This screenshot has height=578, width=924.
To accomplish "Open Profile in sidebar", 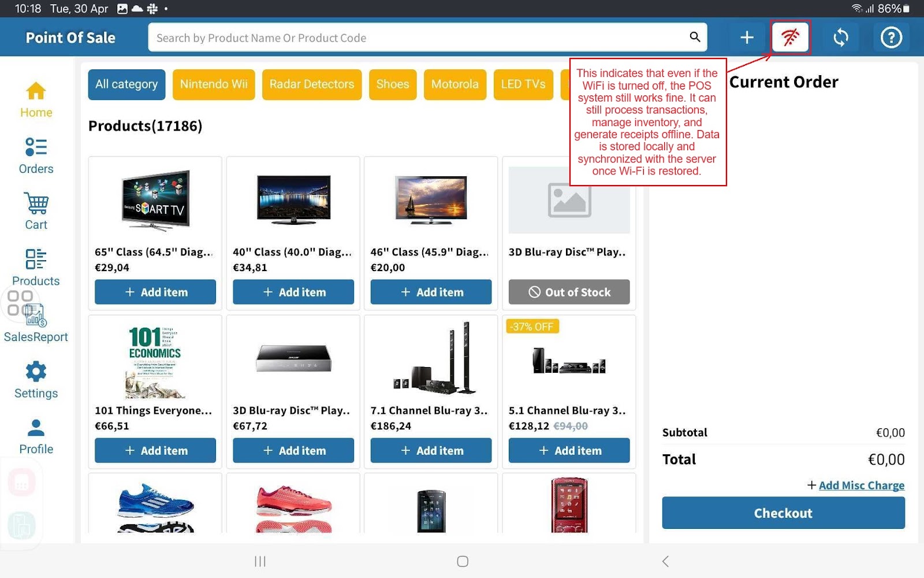I will click(x=36, y=436).
